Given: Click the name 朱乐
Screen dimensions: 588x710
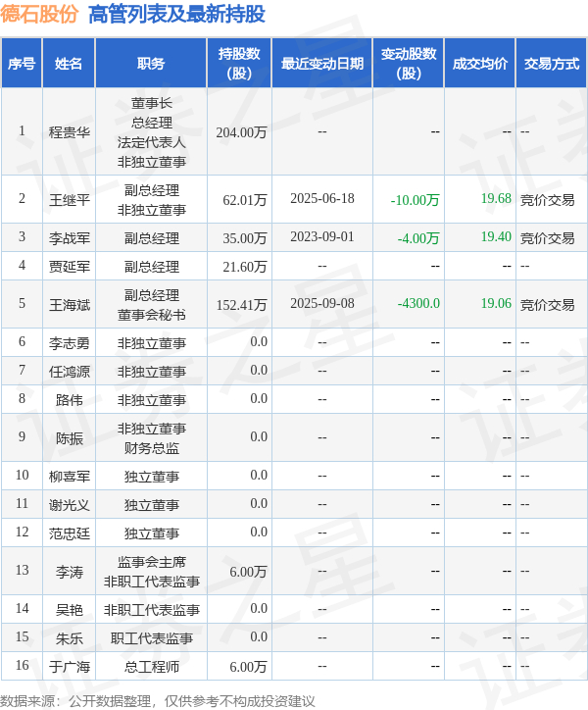Looking at the screenshot, I should coord(70,638).
